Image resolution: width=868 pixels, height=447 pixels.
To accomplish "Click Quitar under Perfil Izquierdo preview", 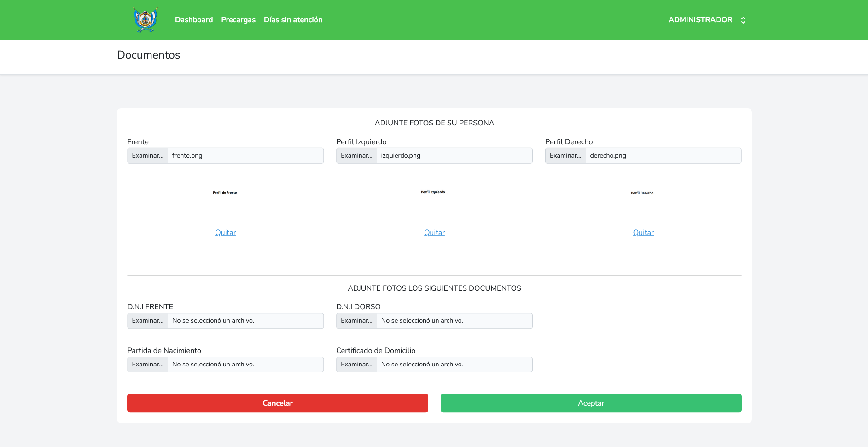I will (x=434, y=233).
